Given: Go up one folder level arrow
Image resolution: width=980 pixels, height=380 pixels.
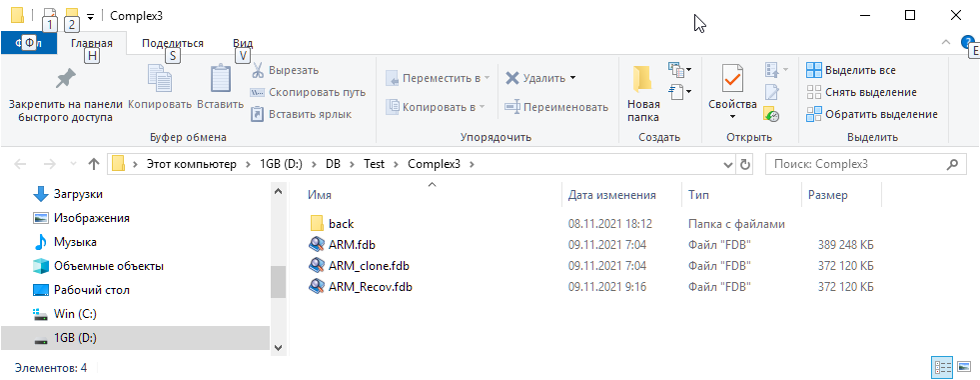Looking at the screenshot, I should 94,165.
